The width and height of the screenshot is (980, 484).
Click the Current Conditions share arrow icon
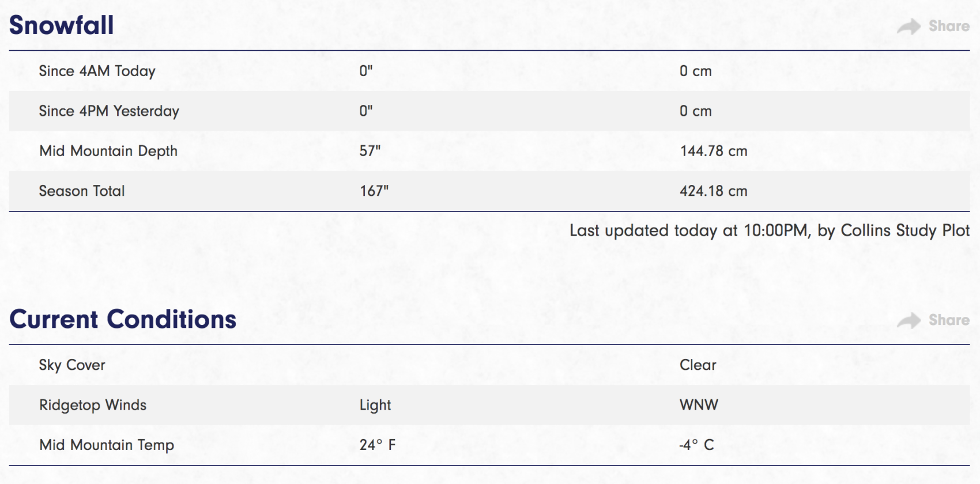pyautogui.click(x=909, y=320)
